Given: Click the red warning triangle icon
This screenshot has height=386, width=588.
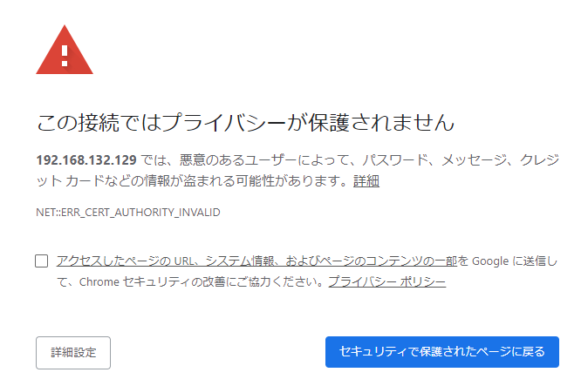Looking at the screenshot, I should pos(65,50).
